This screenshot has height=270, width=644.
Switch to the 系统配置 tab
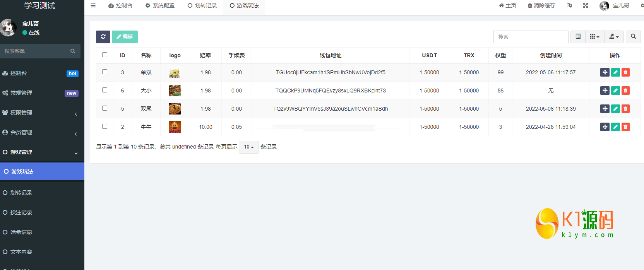[x=160, y=5]
